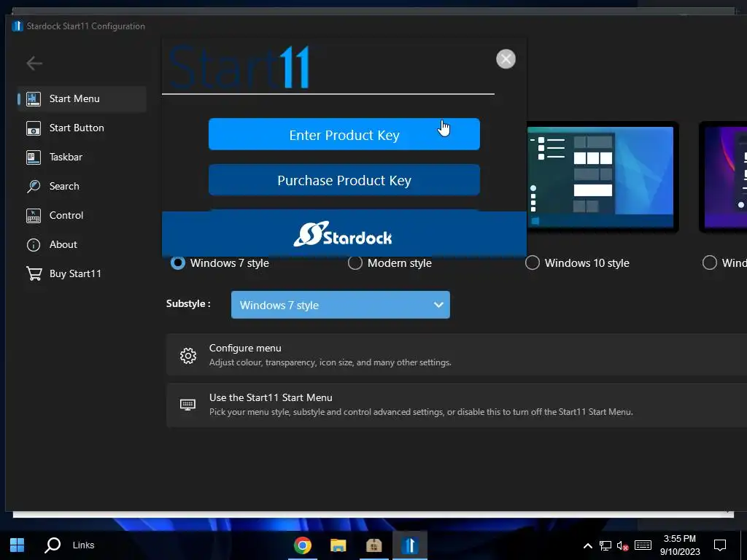Click the Search magnifier sidebar icon
747x560 pixels.
34,186
